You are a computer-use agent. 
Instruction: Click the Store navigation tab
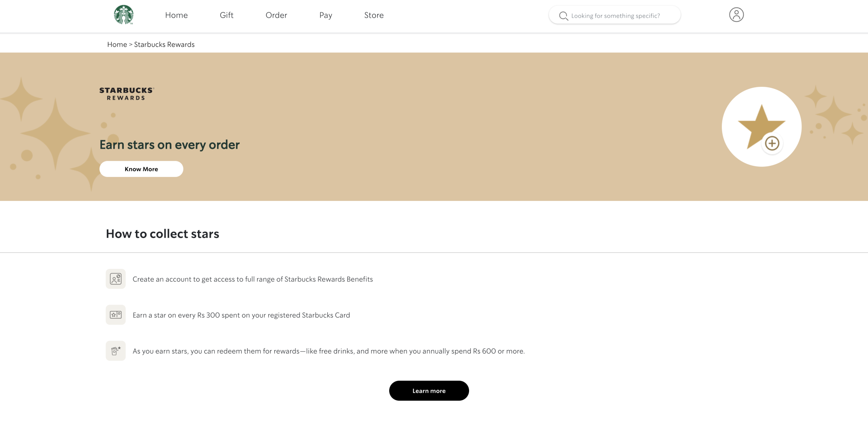click(x=374, y=15)
